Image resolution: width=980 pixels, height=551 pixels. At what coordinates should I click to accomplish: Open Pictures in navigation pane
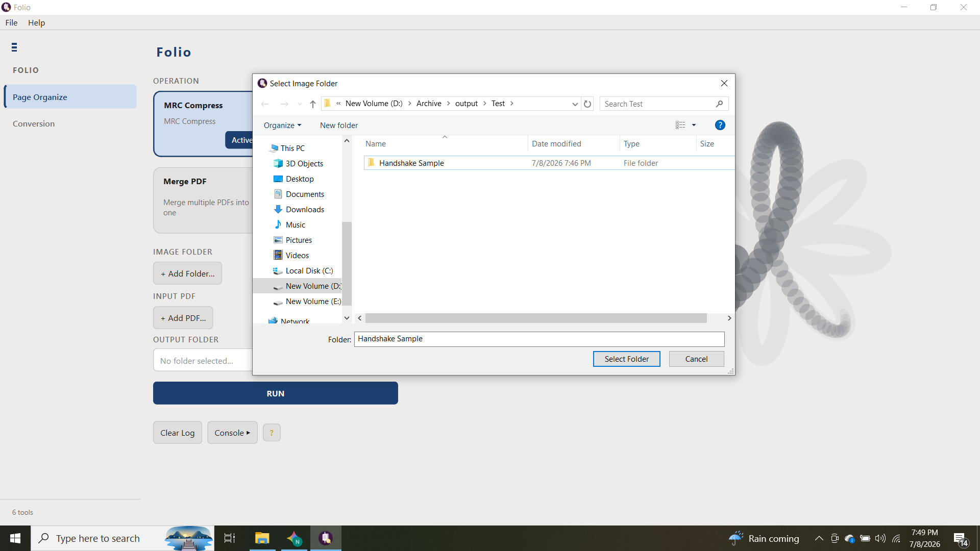click(299, 240)
